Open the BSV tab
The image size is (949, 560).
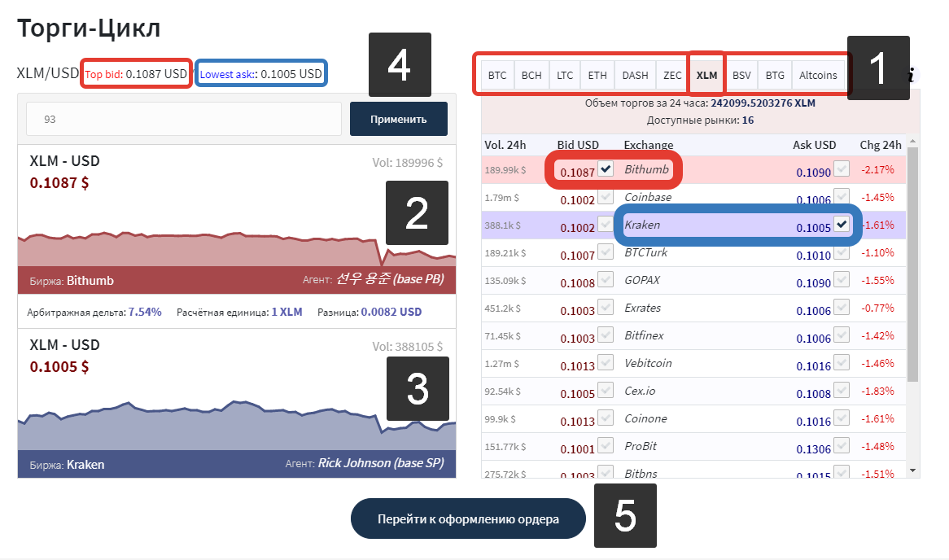point(741,75)
